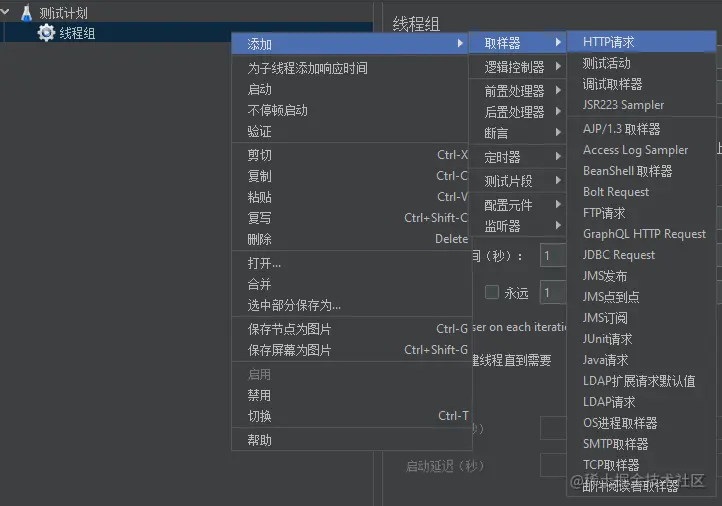Viewport: 722px width, 506px height.
Task: Select OS进程取样器
Action: coord(641,423)
